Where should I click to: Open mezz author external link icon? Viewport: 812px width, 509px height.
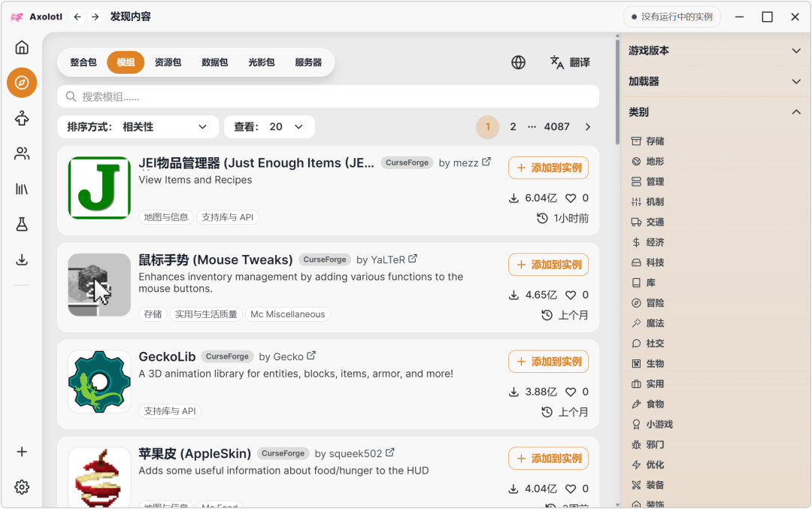click(x=486, y=162)
